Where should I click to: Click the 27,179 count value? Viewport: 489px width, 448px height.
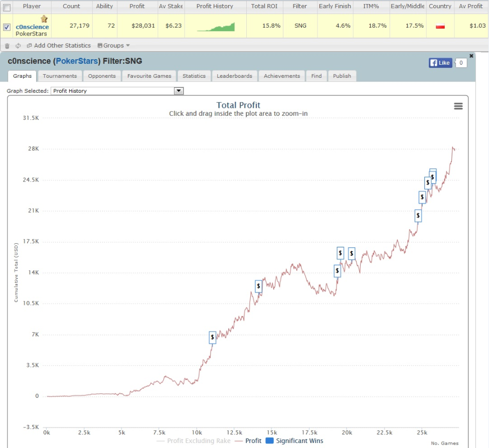80,26
